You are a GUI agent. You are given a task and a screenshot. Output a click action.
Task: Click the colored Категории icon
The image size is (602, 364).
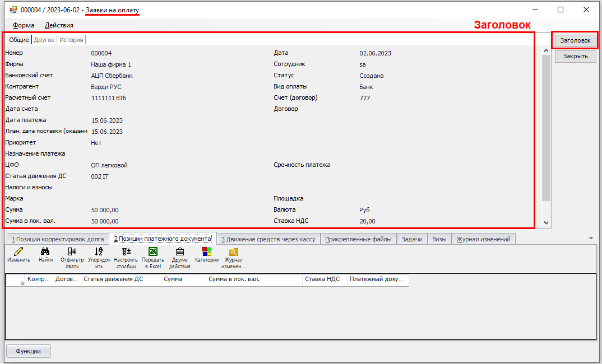(207, 253)
